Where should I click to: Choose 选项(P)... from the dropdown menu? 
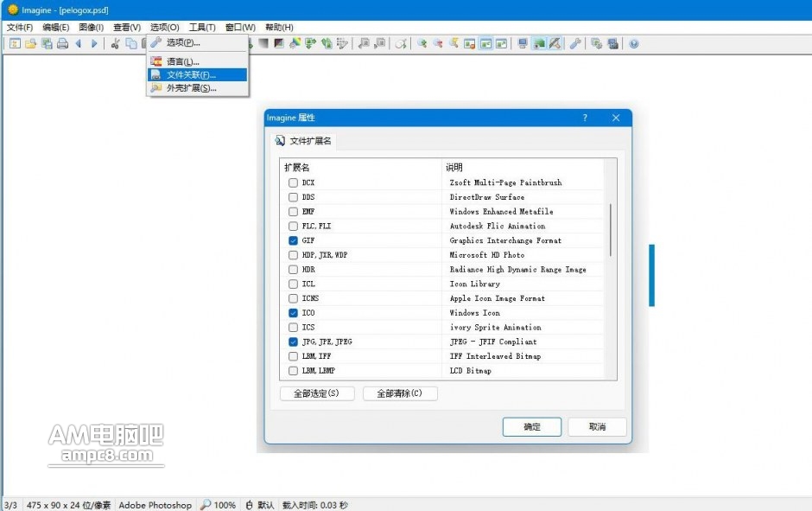pos(197,42)
